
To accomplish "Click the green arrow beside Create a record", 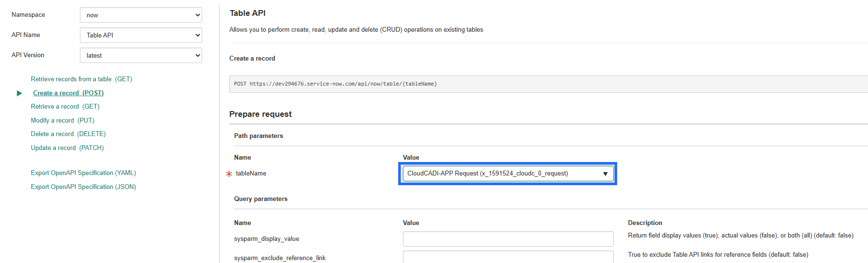I will tap(19, 93).
